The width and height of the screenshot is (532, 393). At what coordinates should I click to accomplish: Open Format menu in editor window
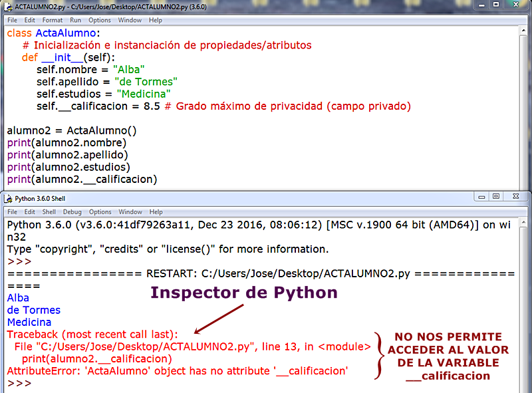click(x=53, y=20)
